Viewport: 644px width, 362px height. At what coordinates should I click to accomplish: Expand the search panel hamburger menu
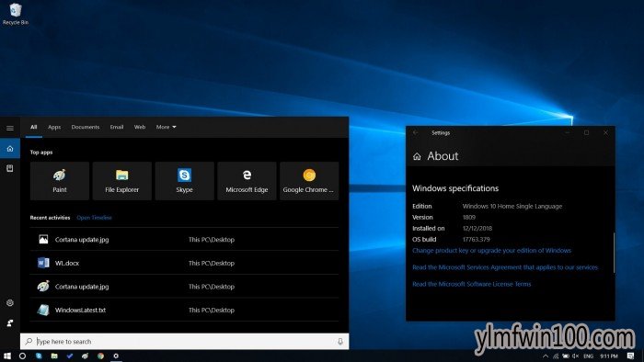[x=10, y=128]
